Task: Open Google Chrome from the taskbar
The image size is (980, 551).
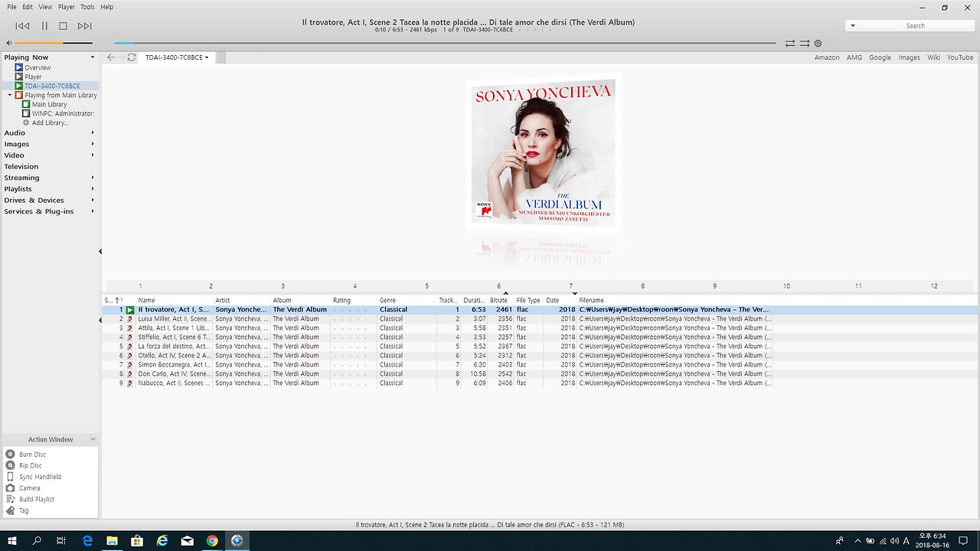Action: tap(212, 540)
